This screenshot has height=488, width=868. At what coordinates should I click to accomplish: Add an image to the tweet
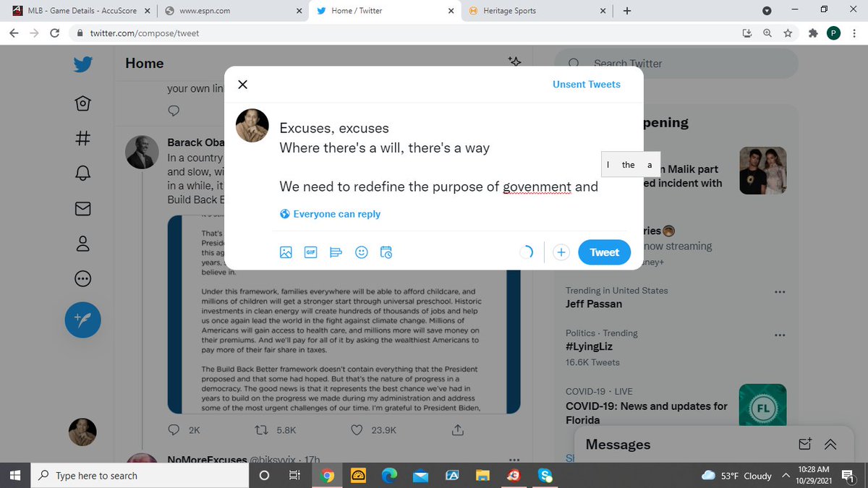pyautogui.click(x=286, y=252)
